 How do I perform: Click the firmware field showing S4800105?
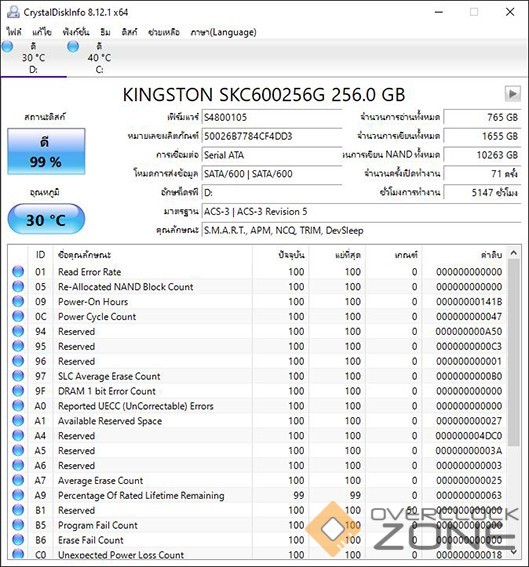272,118
